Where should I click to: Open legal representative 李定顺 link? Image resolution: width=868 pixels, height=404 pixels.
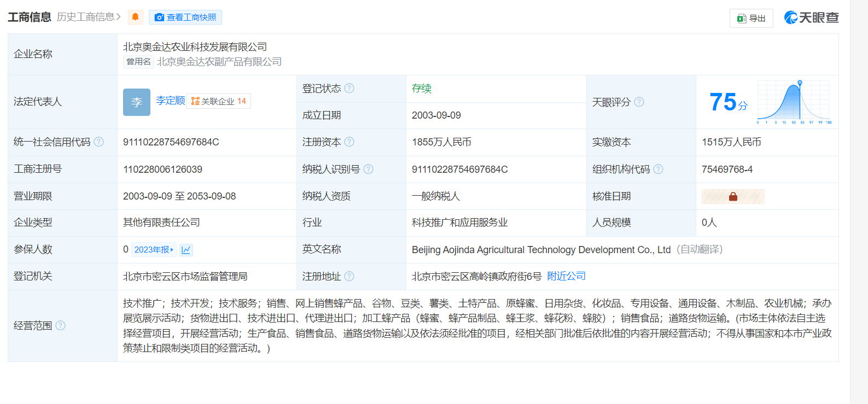coord(170,101)
